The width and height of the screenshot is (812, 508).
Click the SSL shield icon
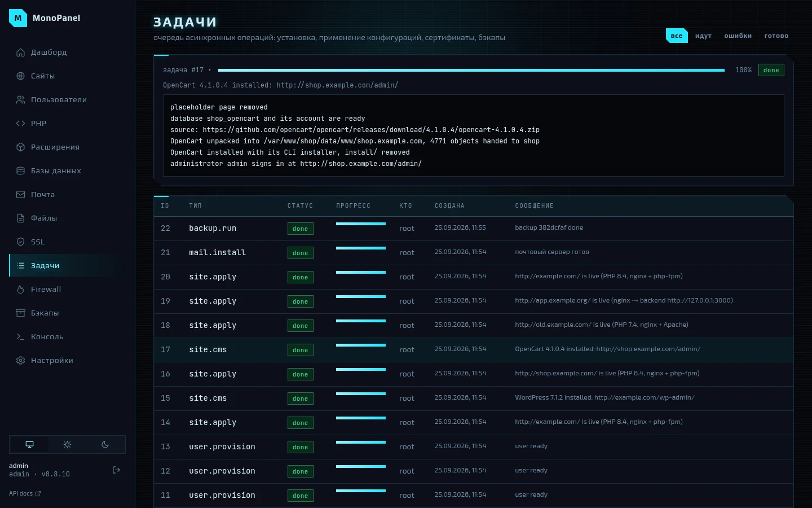tap(20, 242)
